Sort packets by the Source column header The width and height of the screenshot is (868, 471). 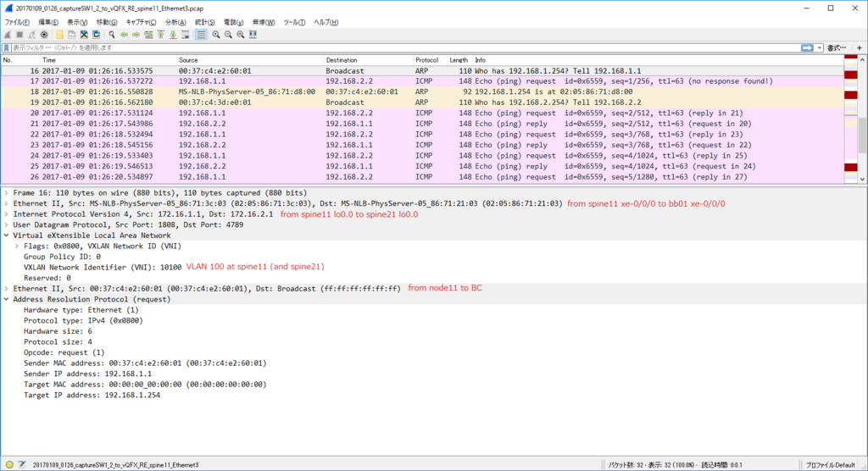pyautogui.click(x=250, y=60)
